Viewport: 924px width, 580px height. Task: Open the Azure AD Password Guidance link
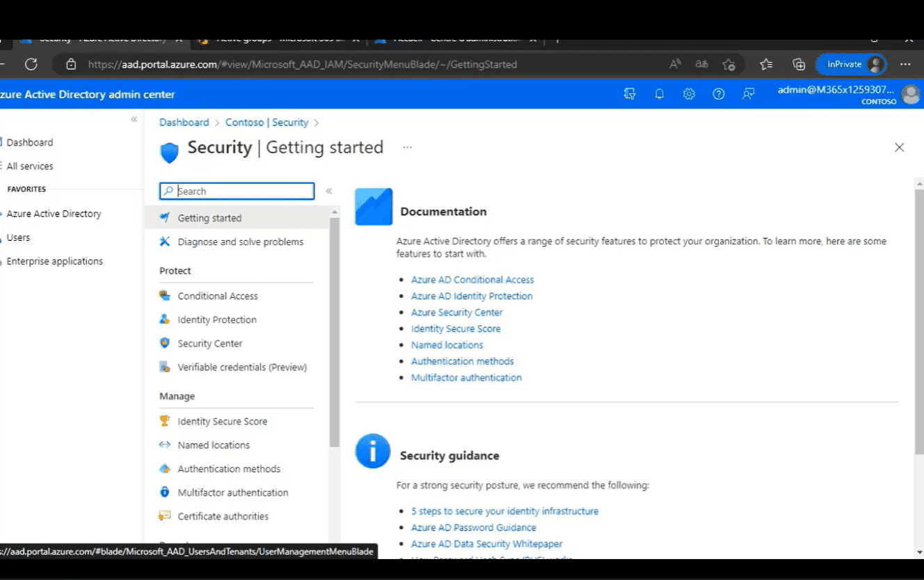pyautogui.click(x=474, y=527)
